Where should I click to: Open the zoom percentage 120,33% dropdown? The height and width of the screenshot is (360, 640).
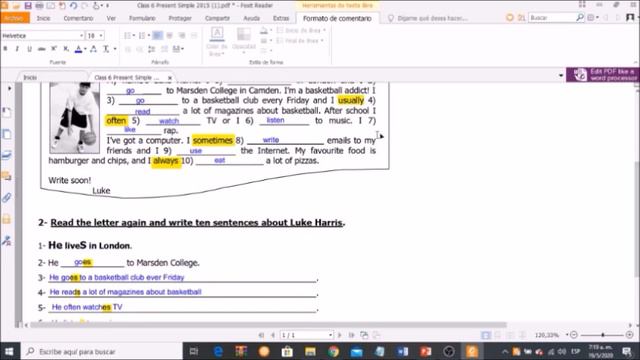(567, 335)
